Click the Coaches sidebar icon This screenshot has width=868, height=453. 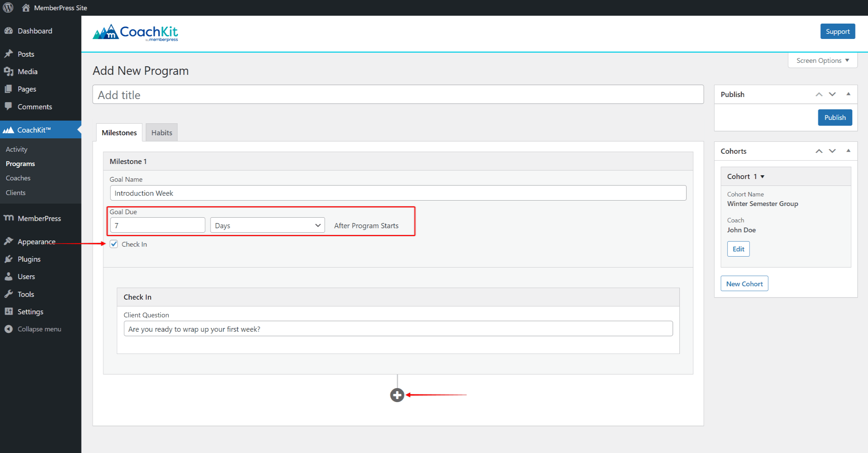17,178
